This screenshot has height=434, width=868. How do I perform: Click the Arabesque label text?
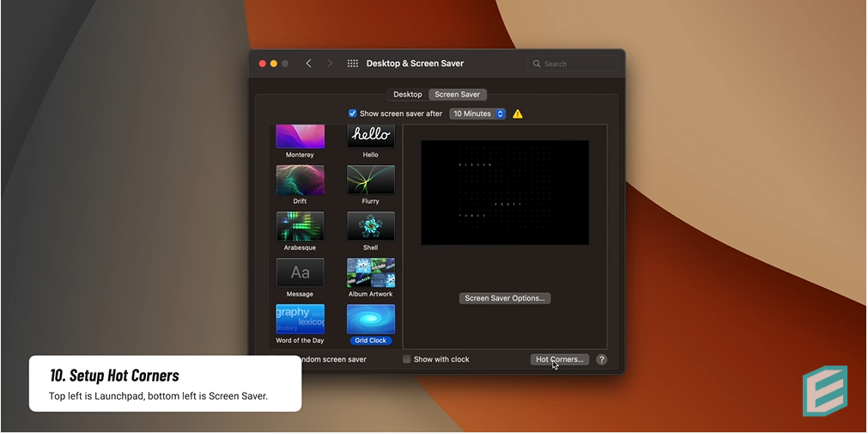point(300,248)
